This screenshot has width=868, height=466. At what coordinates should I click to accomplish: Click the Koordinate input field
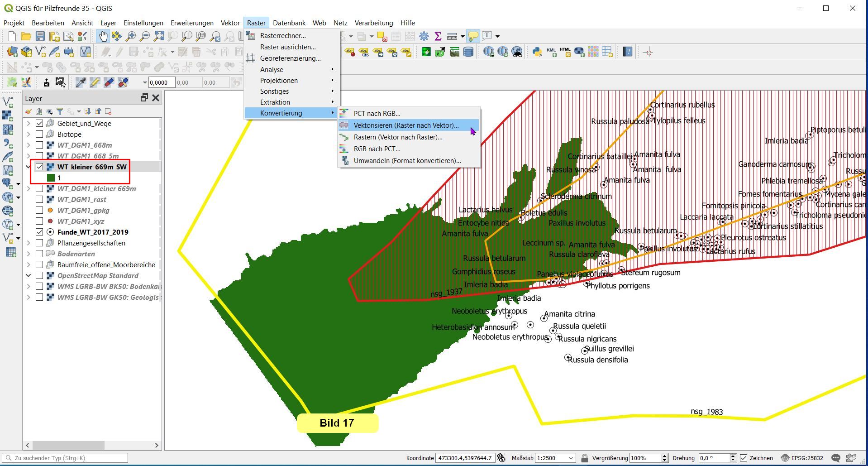pos(465,458)
